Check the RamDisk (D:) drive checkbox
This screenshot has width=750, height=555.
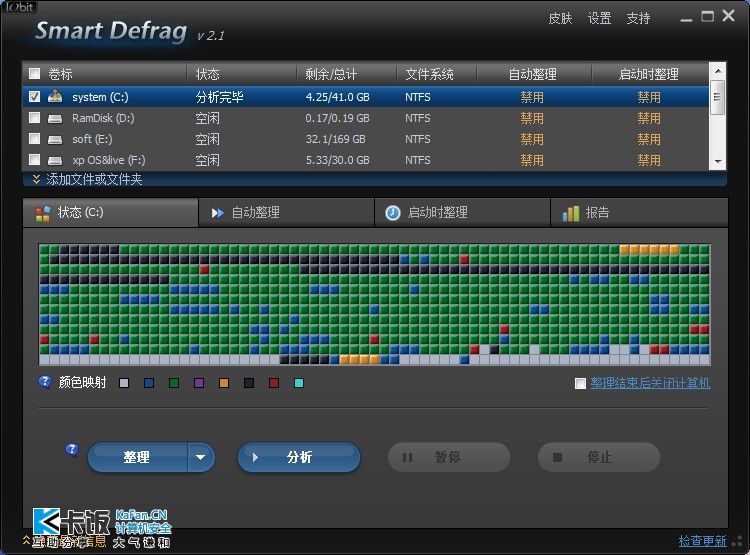(x=34, y=118)
